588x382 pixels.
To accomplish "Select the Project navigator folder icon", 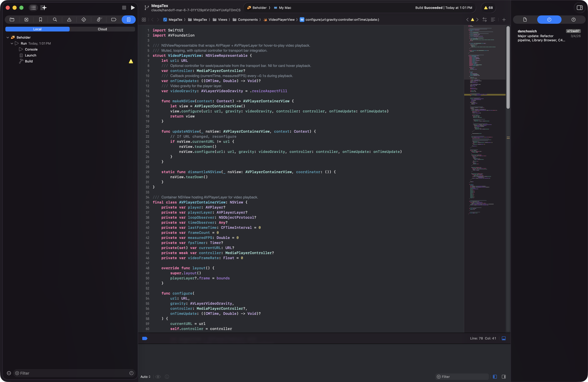I will [12, 20].
